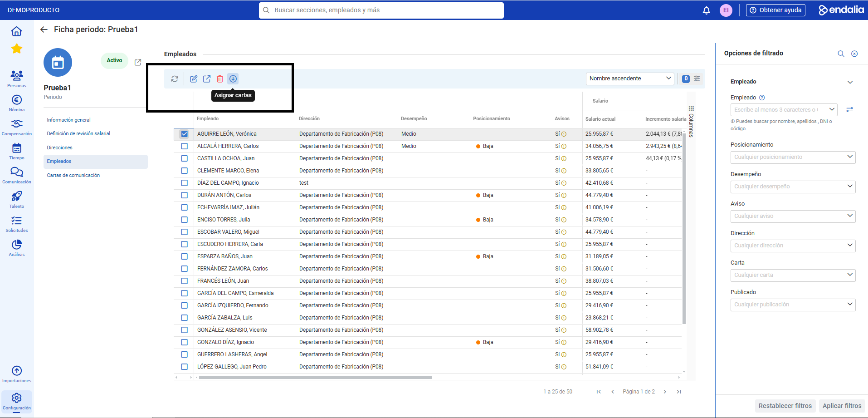Go to Nómina section
Viewport: 868px width, 418px height.
click(x=17, y=103)
